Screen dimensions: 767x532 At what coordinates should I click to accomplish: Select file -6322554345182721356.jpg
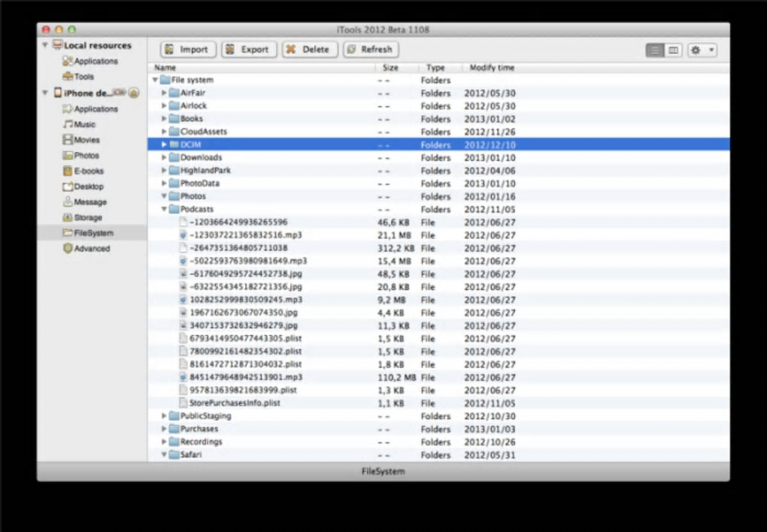tap(438, 287)
